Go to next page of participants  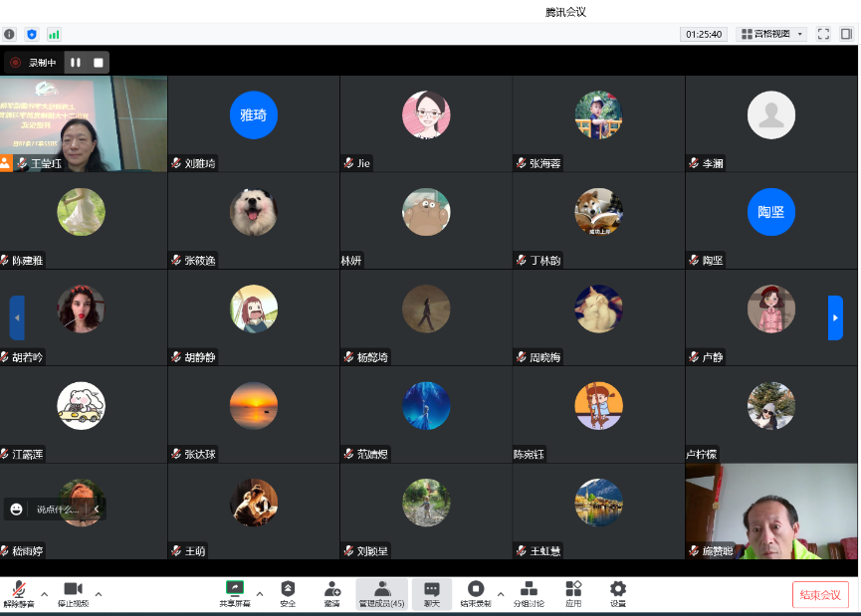pos(835,317)
